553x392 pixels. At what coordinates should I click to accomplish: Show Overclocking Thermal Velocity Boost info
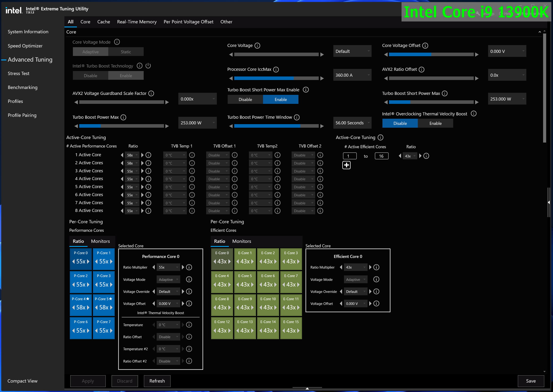coord(474,114)
